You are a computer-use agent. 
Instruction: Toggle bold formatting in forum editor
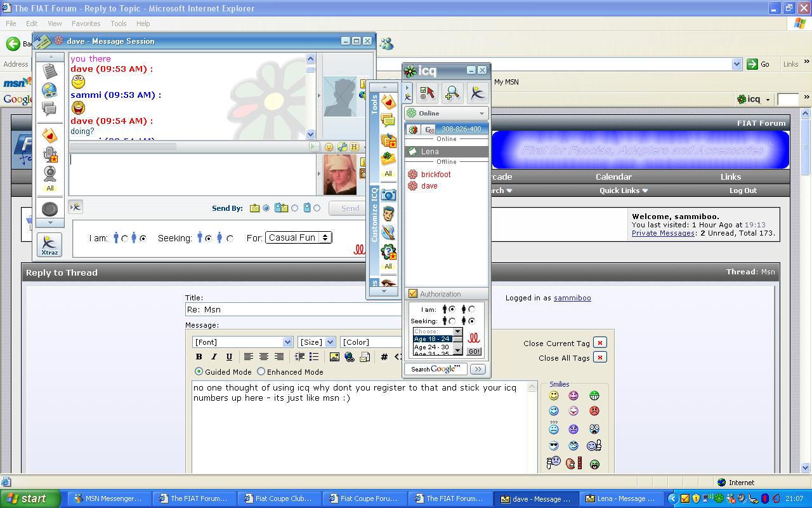pyautogui.click(x=199, y=357)
